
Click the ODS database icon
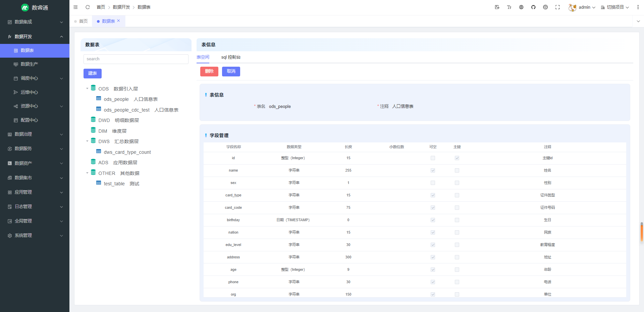coord(93,88)
